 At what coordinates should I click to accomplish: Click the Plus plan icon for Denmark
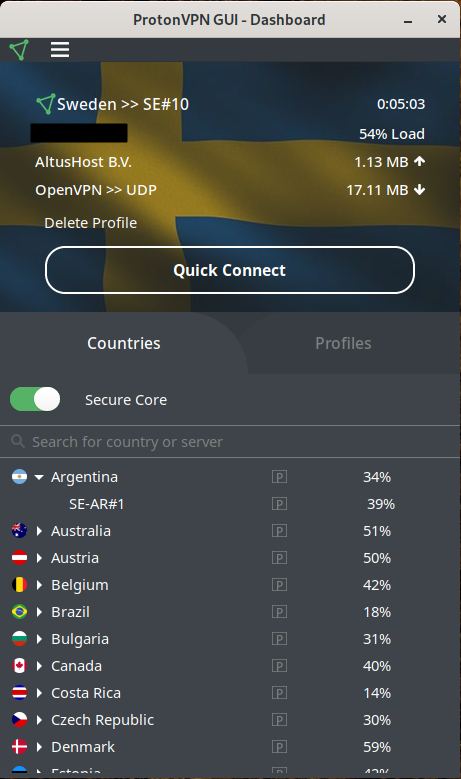(x=279, y=747)
